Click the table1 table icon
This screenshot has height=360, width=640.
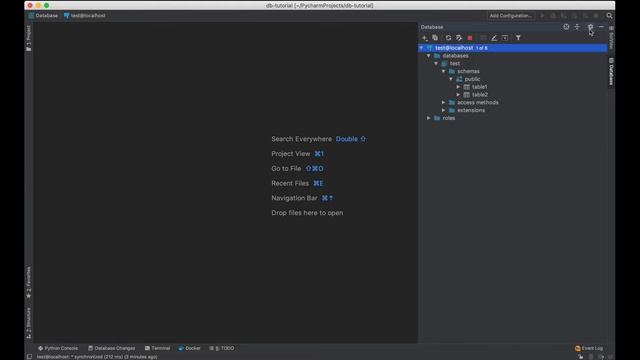tap(467, 87)
